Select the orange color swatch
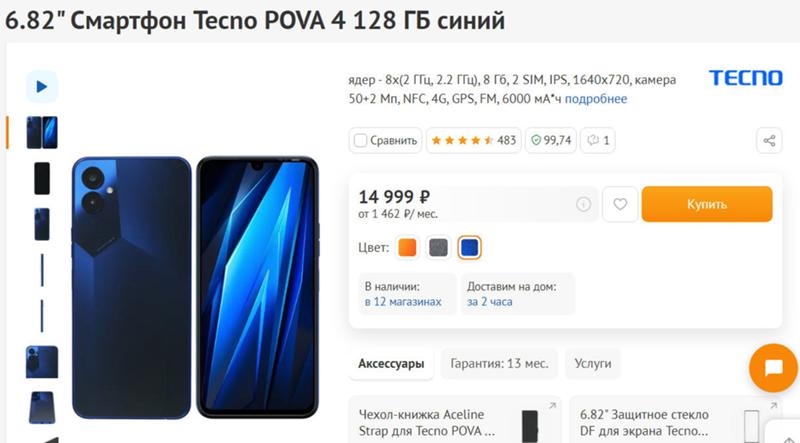Image resolution: width=800 pixels, height=443 pixels. pos(407,248)
